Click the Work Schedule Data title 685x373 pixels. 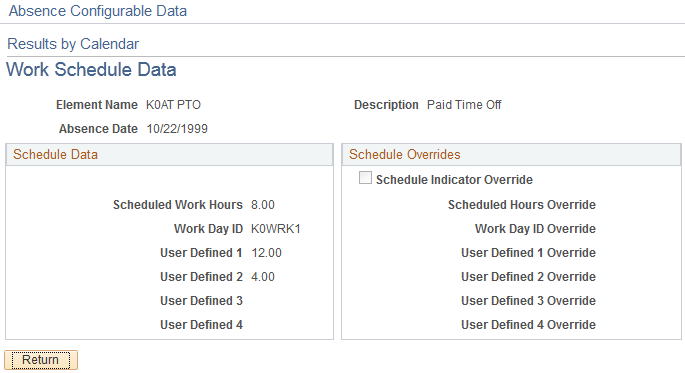pyautogui.click(x=91, y=69)
